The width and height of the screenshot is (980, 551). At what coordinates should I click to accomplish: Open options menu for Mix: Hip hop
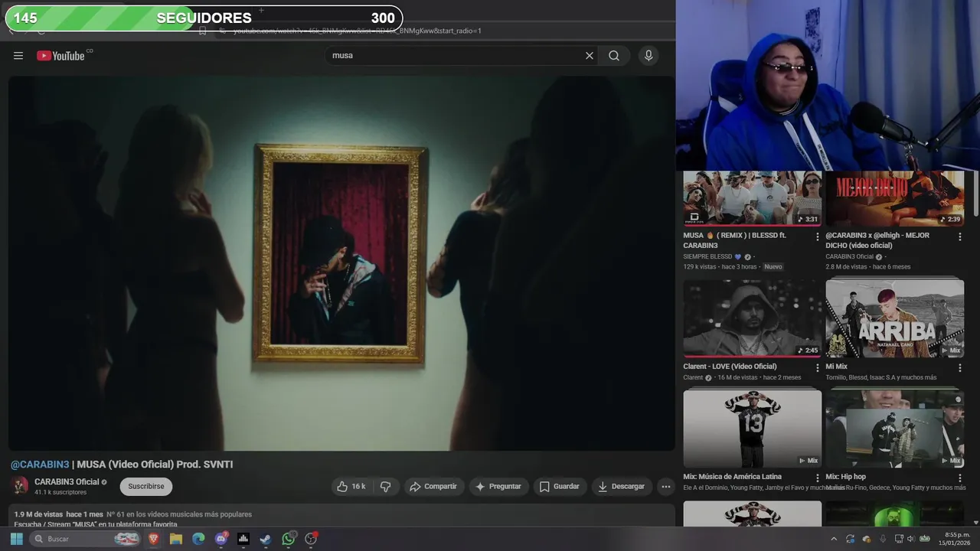960,478
